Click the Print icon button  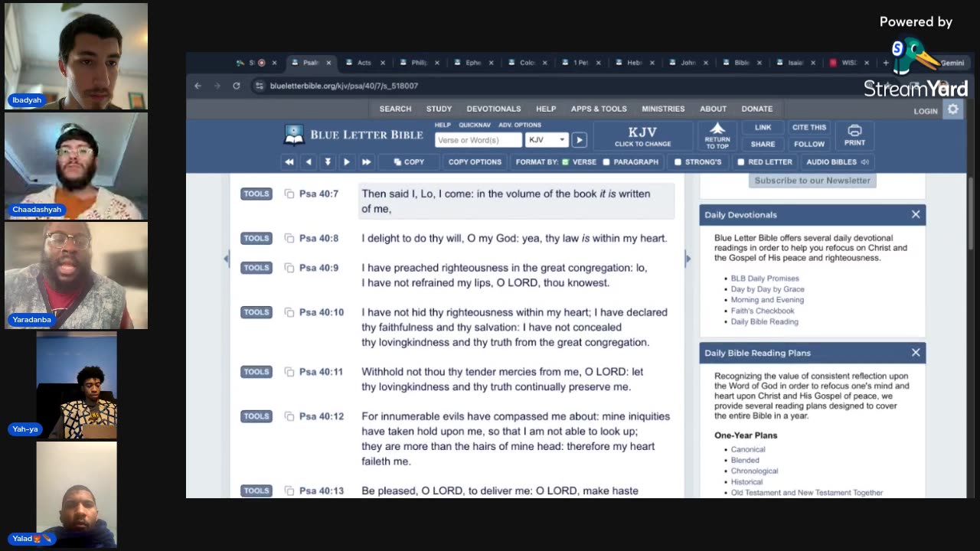(x=854, y=135)
